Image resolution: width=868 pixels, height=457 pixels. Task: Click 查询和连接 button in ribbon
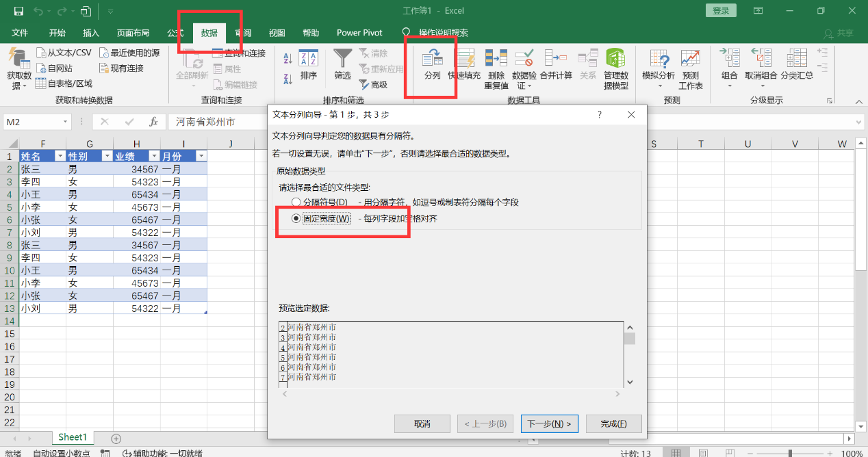[x=239, y=53]
